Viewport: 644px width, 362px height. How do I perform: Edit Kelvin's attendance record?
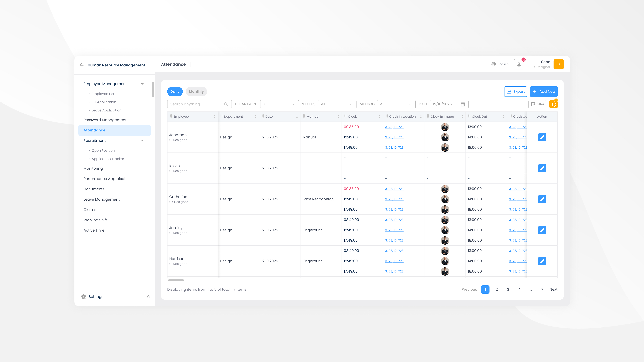(x=542, y=168)
